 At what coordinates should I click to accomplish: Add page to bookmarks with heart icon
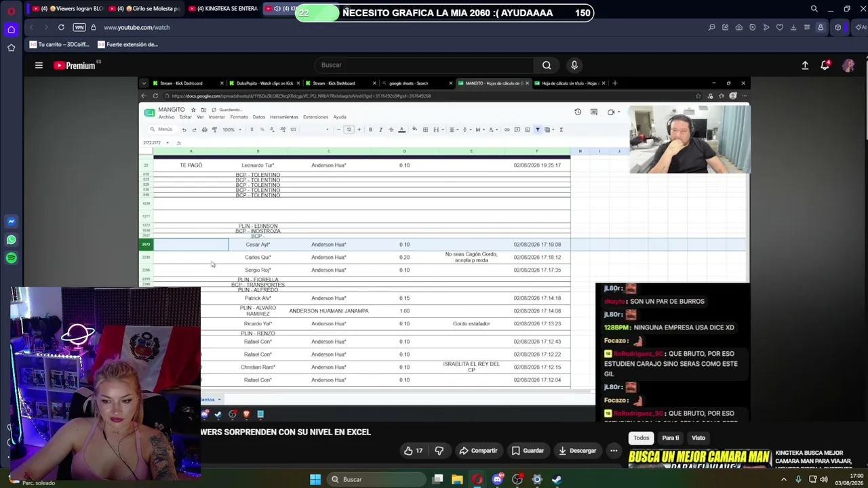click(x=780, y=27)
